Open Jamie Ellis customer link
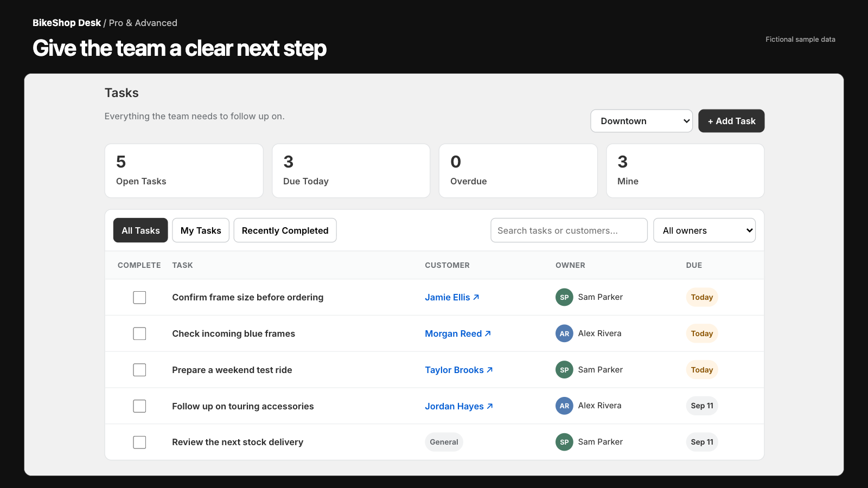Image resolution: width=868 pixels, height=488 pixels. point(452,297)
